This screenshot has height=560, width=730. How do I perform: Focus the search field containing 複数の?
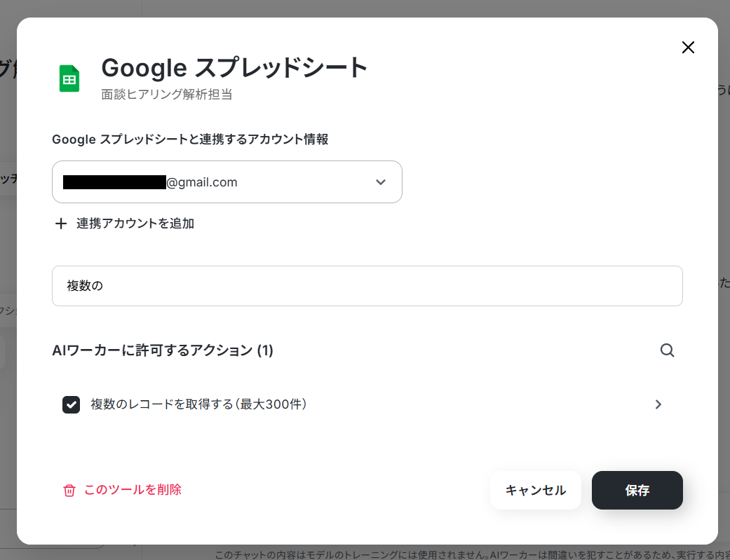[367, 286]
